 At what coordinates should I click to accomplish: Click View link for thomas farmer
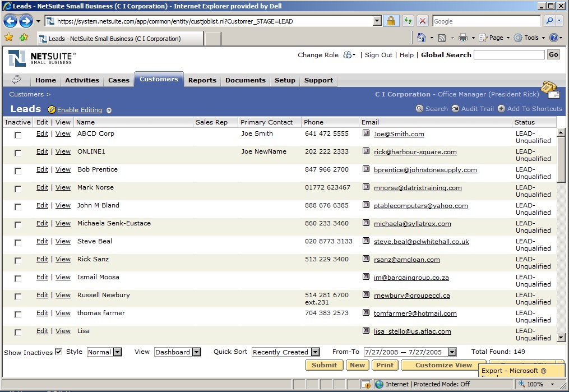tap(63, 313)
